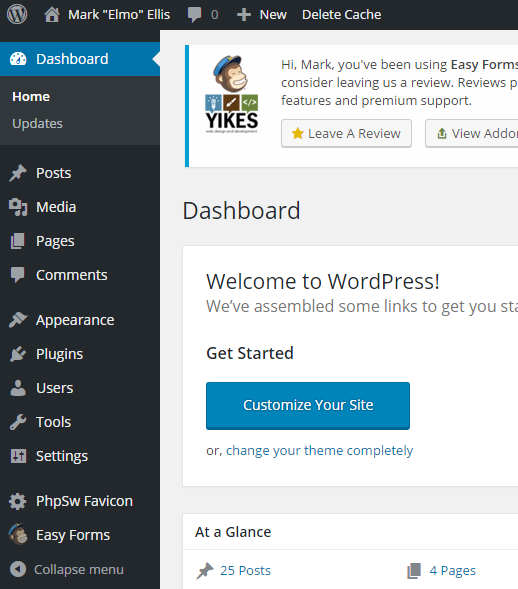Click the Leave A Review button
This screenshot has height=589, width=518.
[x=346, y=133]
